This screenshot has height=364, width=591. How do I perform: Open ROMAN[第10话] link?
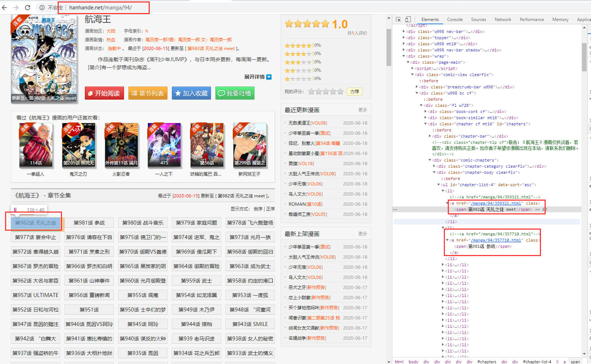click(305, 204)
